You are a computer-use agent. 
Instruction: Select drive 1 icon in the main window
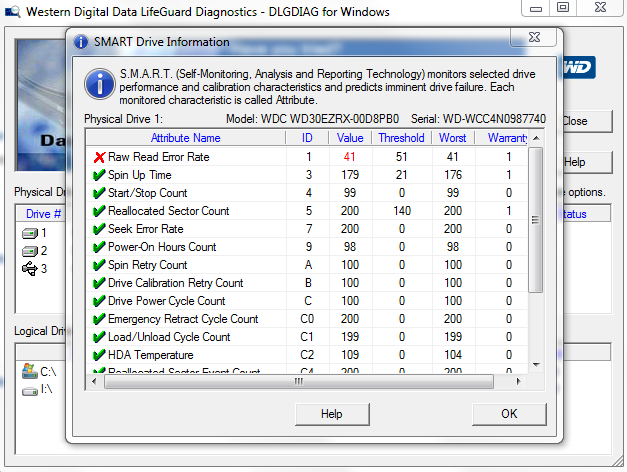pos(30,233)
